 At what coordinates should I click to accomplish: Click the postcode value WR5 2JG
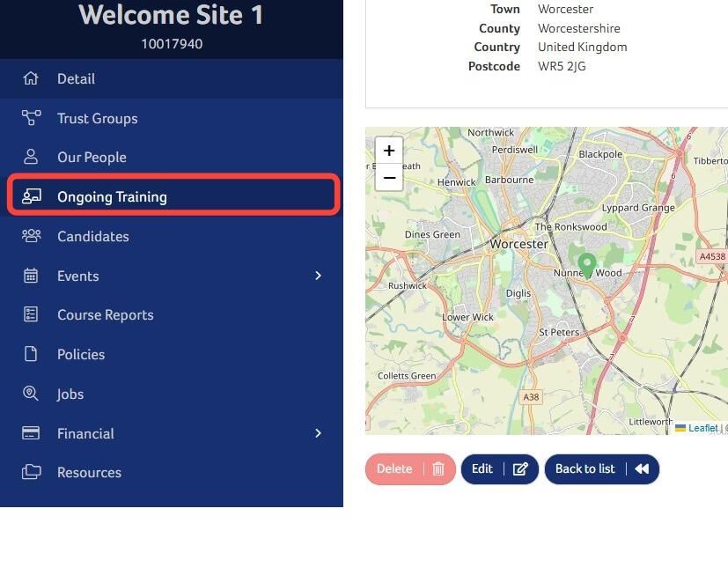click(562, 66)
